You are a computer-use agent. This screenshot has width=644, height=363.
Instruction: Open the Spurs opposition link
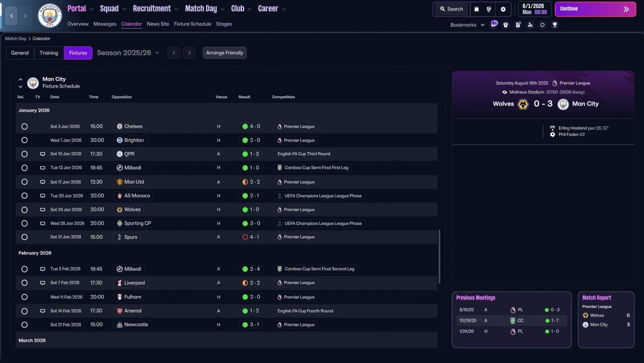point(127,237)
